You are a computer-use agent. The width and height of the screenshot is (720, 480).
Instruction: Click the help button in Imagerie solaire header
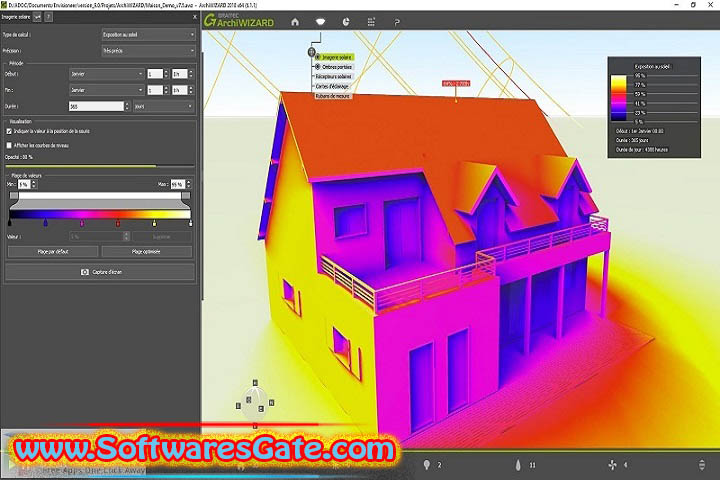[49, 17]
